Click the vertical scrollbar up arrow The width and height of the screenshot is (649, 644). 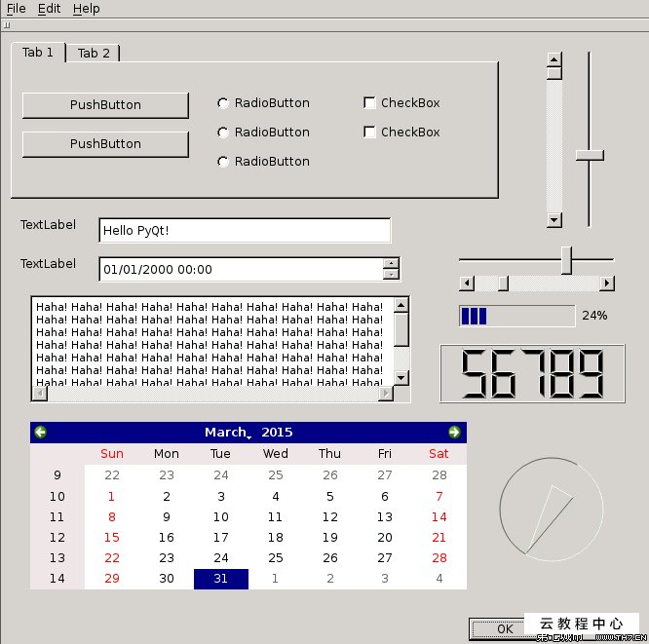click(x=554, y=59)
